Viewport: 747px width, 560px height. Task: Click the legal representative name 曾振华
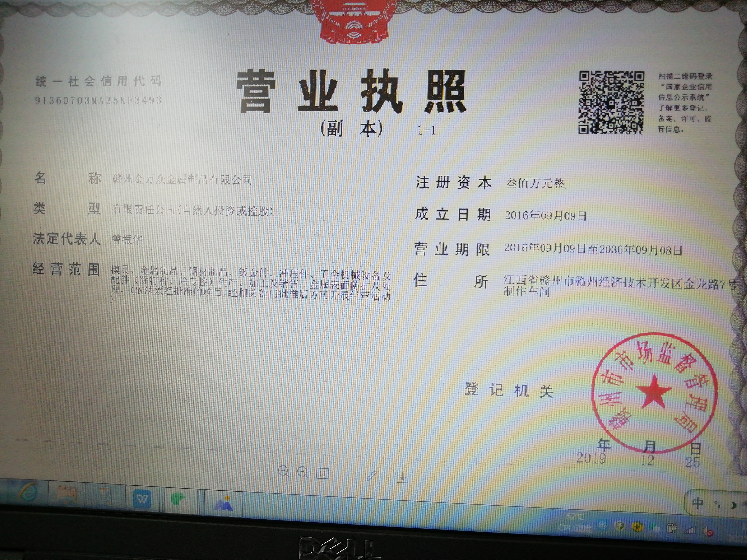coord(127,240)
